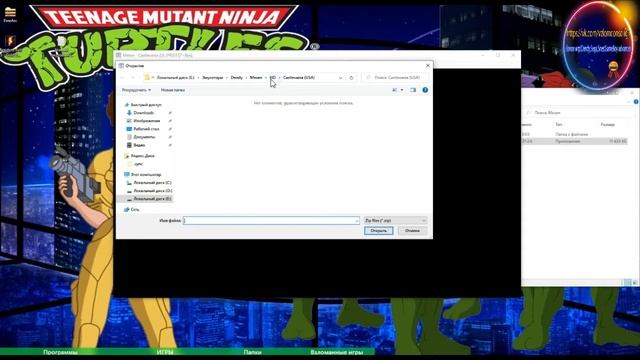This screenshot has width=640, height=360.
Task: Expand the file name history dropdown arrow
Action: pos(357,220)
